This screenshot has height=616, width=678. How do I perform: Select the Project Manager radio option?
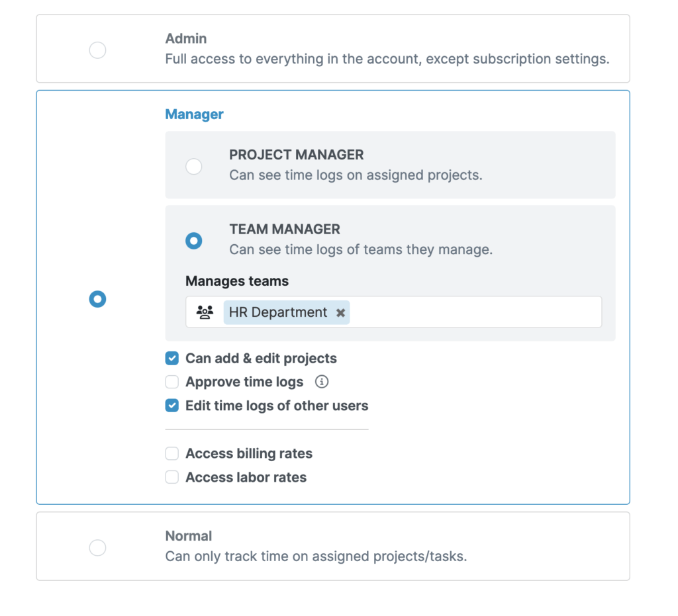[x=193, y=166]
